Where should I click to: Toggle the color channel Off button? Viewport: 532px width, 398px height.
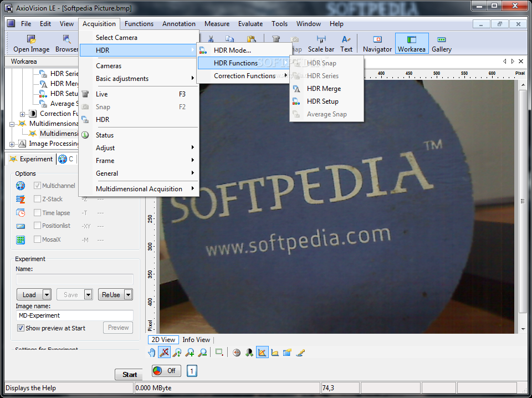click(166, 371)
